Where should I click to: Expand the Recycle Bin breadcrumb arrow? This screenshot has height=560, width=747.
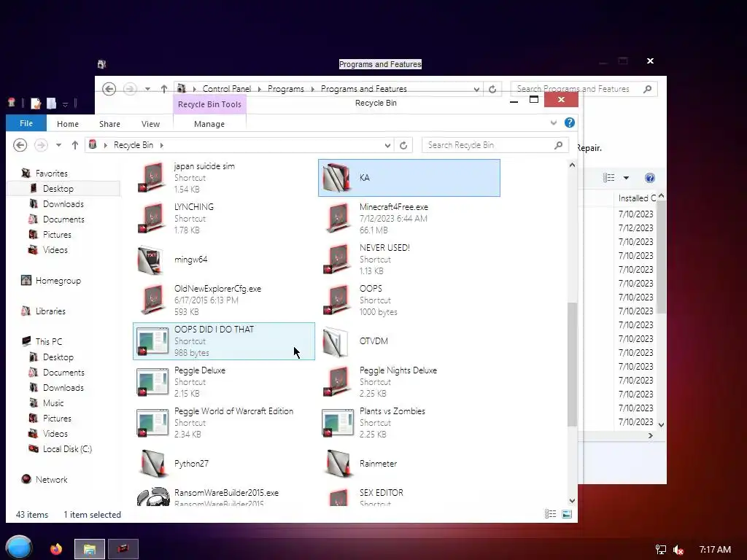[162, 145]
